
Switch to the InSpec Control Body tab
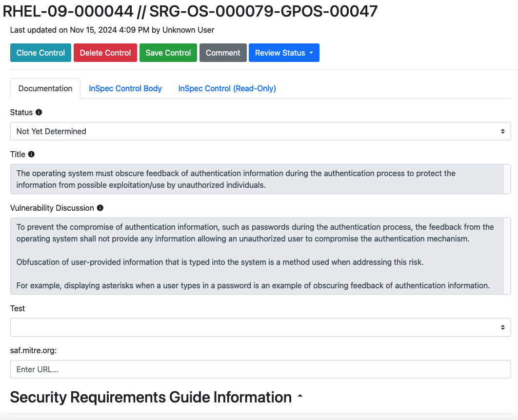click(x=125, y=88)
